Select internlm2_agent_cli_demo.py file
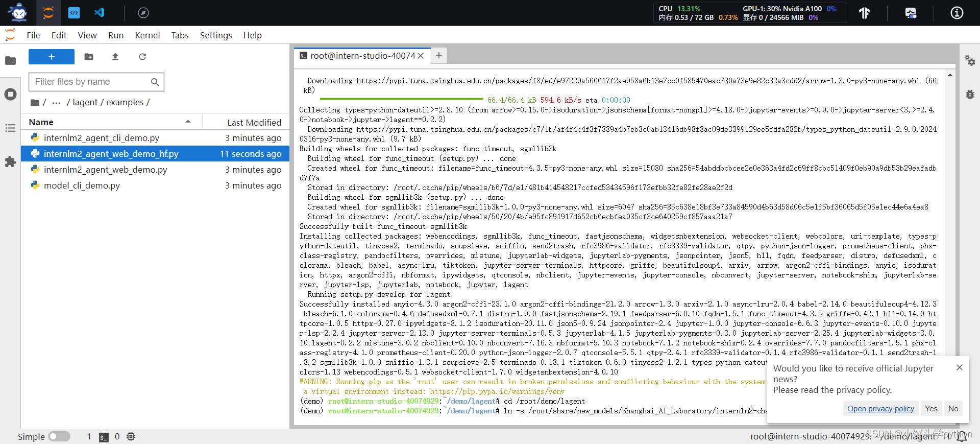Screen dimensions: 980x444 coord(155,138)
